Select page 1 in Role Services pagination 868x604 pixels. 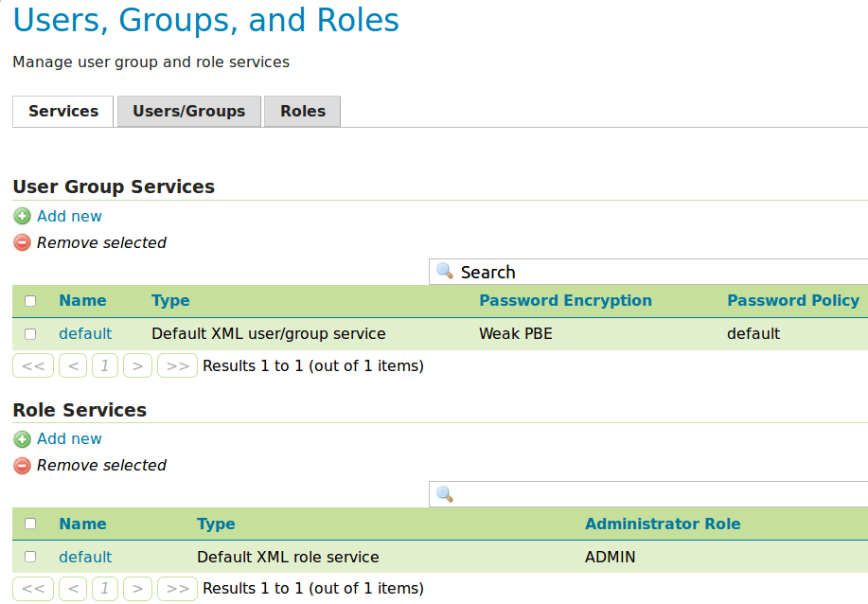104,588
